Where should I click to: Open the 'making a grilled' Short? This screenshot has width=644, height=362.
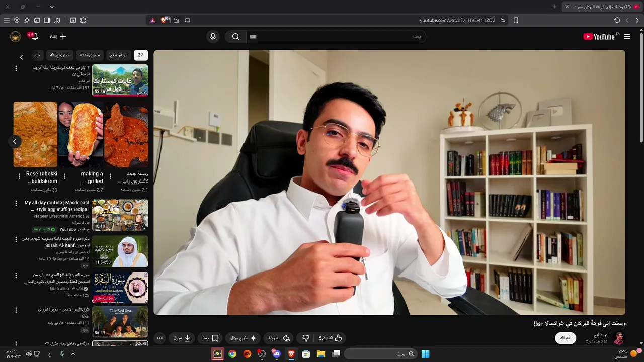[80, 134]
